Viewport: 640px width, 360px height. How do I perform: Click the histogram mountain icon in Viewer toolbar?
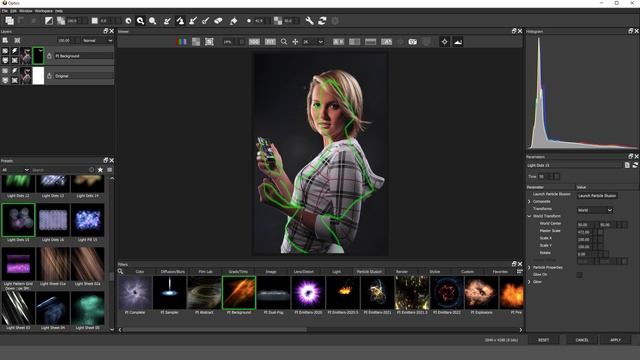click(x=458, y=42)
